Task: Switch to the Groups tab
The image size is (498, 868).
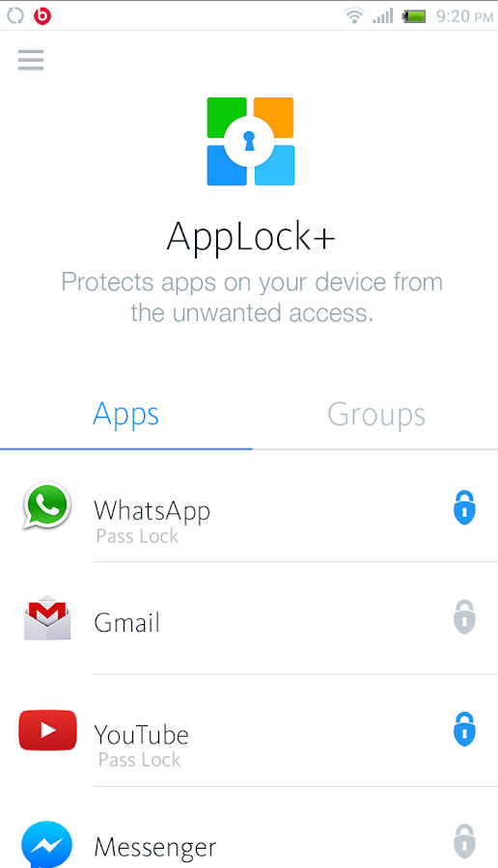Action: point(376,415)
